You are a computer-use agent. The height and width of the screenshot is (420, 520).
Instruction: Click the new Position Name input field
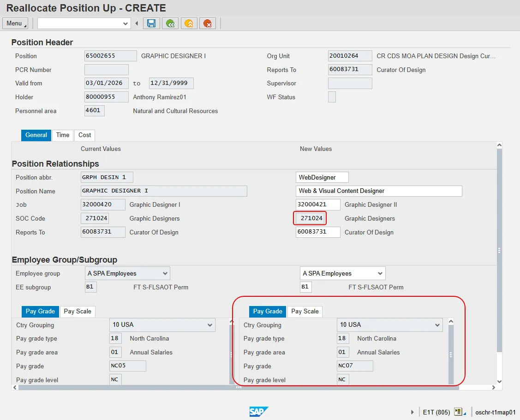point(378,191)
